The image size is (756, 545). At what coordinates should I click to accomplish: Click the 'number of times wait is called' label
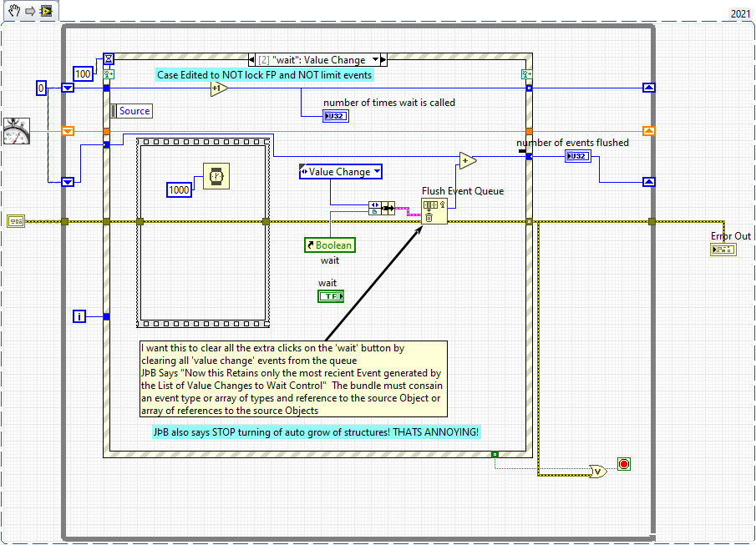(x=389, y=103)
